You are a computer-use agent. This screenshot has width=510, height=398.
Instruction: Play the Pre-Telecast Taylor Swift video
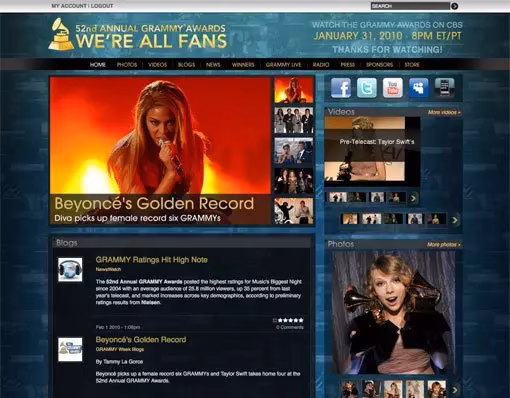[x=372, y=152]
